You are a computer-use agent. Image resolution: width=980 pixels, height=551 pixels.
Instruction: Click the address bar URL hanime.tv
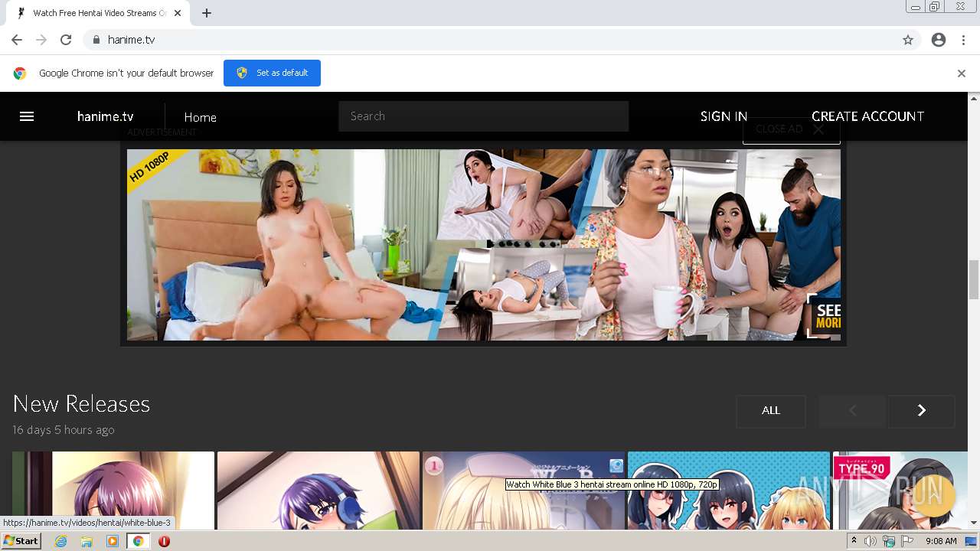(132, 40)
